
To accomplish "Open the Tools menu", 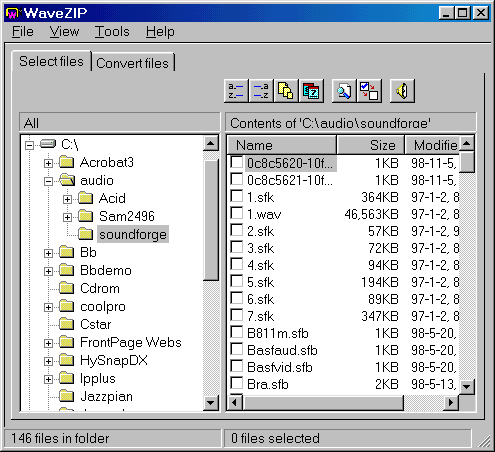I will pos(112,32).
